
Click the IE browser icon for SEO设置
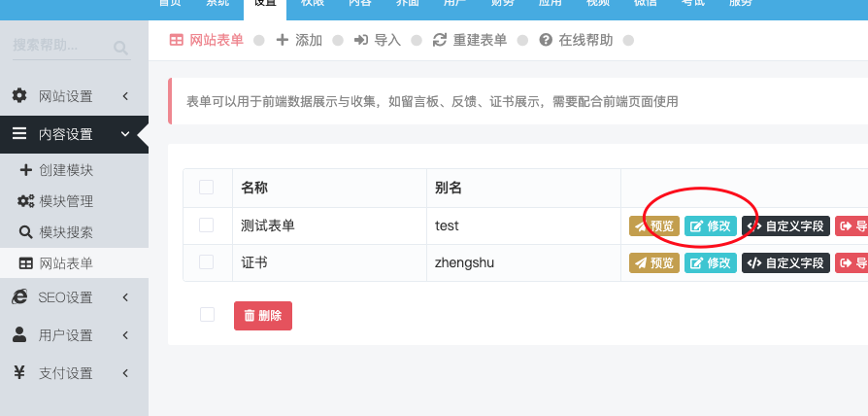19,296
